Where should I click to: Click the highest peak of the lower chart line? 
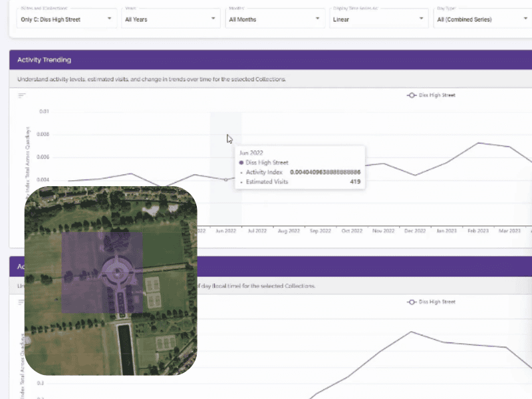412,332
